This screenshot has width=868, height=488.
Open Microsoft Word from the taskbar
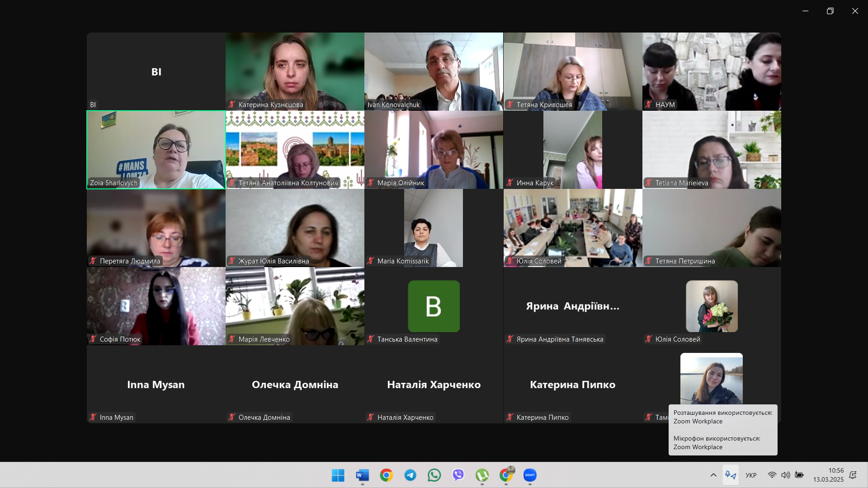pyautogui.click(x=362, y=475)
